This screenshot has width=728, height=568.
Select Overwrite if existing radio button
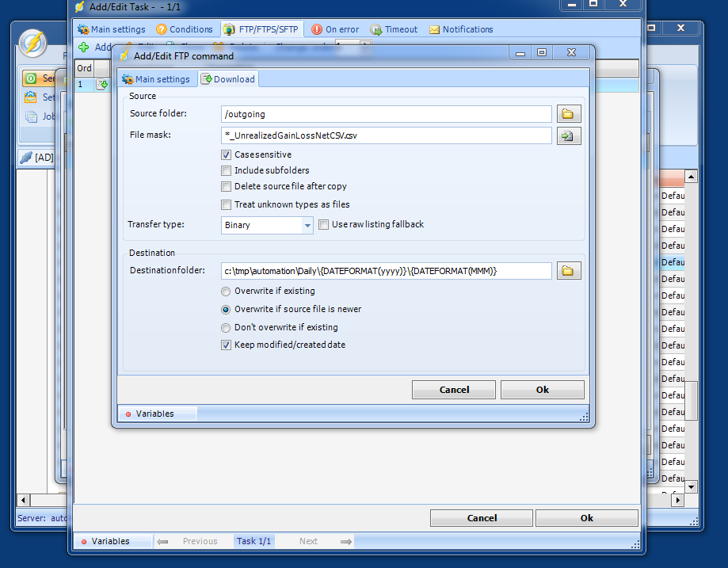tap(227, 291)
